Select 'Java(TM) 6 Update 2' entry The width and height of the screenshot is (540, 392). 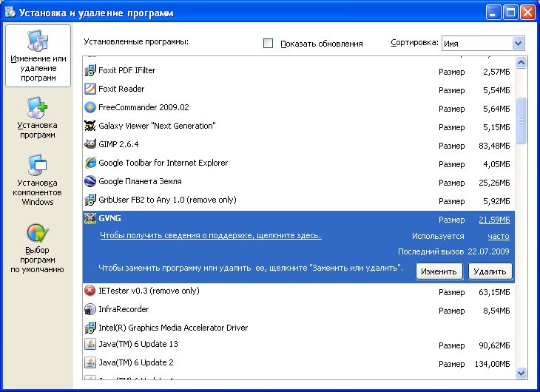[x=135, y=362]
